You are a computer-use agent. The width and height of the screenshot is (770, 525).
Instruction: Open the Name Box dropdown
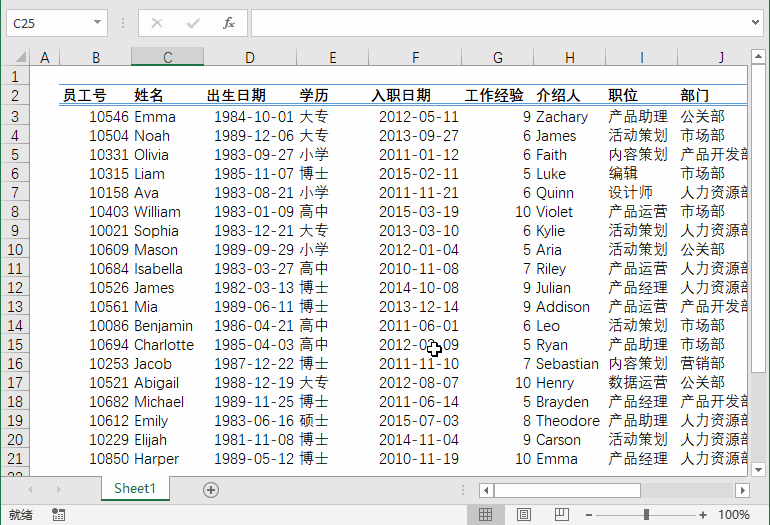pos(97,22)
